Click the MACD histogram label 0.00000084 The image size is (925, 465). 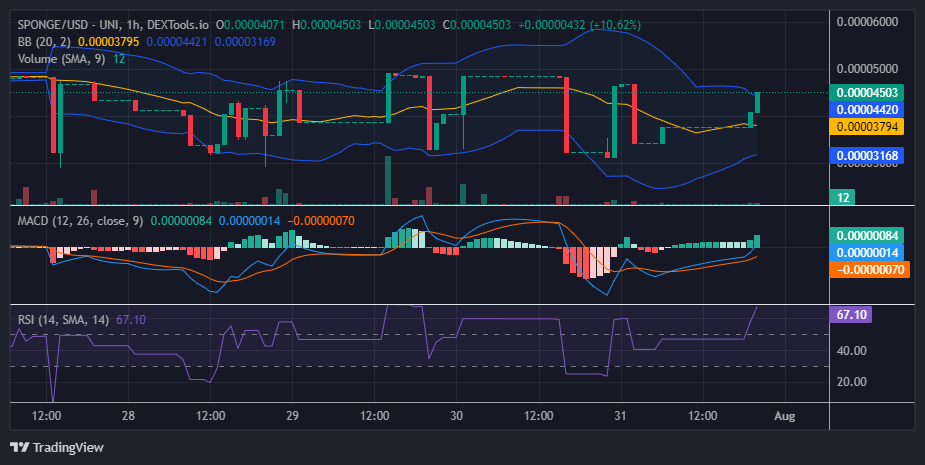pos(867,236)
